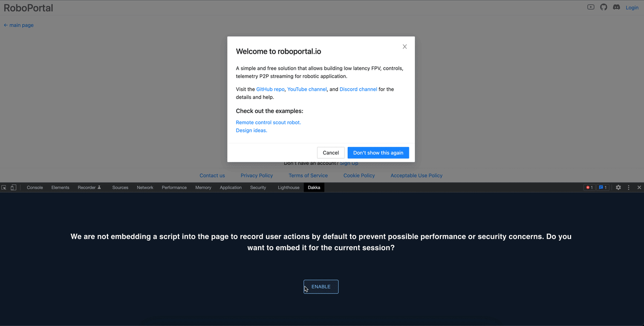
Task: Switch to the Lighthouse tab
Action: [x=289, y=188]
